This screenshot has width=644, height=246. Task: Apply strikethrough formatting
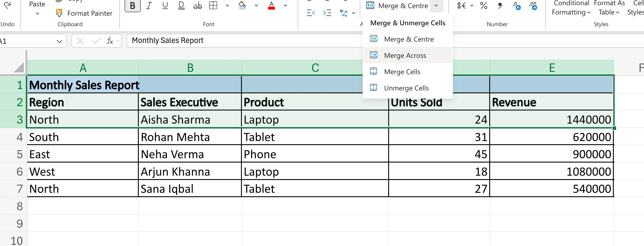pos(197,6)
